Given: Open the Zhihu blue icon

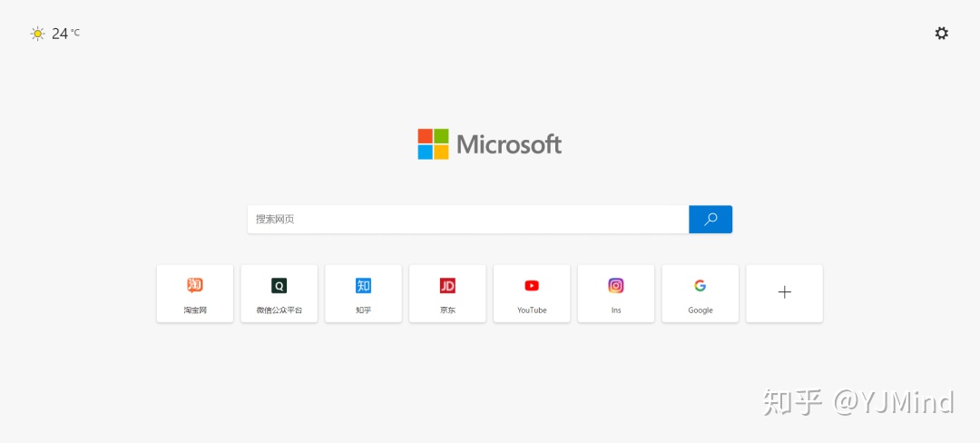Looking at the screenshot, I should tap(363, 286).
